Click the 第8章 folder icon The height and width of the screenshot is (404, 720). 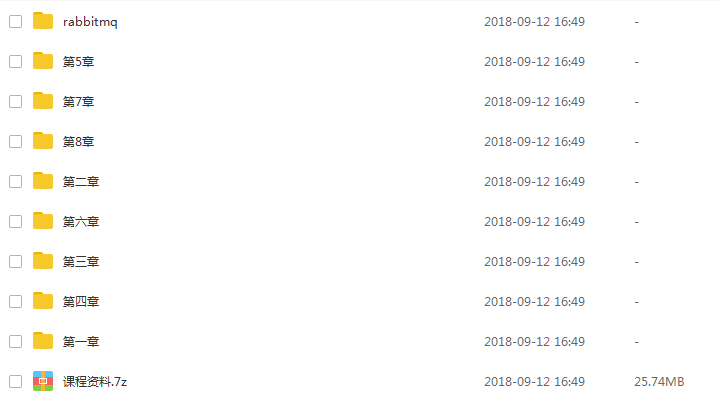(43, 141)
